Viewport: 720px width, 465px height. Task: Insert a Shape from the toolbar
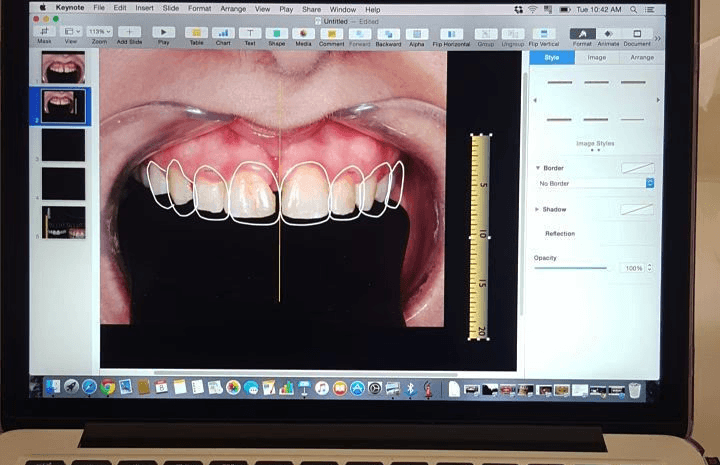(276, 33)
